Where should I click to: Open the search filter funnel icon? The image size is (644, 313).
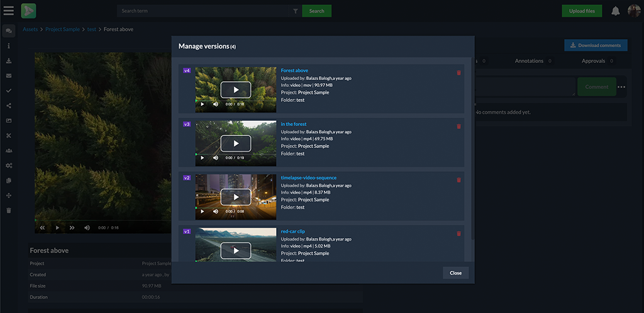coord(296,11)
